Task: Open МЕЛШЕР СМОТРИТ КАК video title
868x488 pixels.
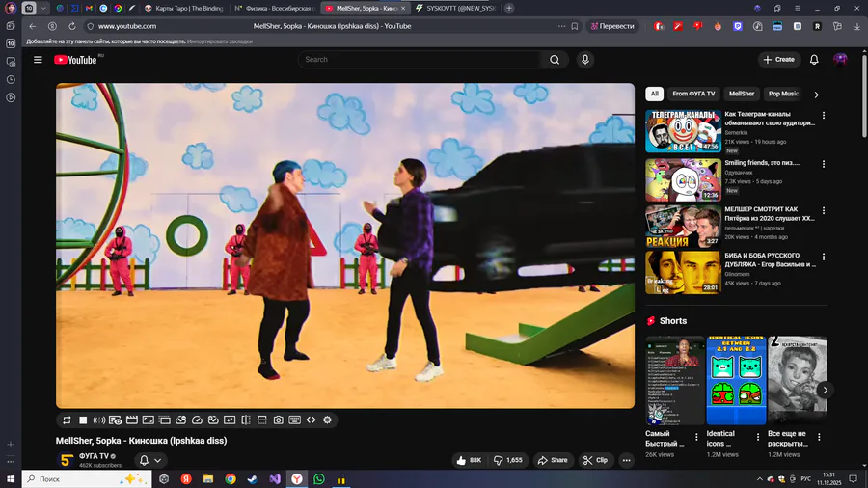Action: pyautogui.click(x=770, y=213)
